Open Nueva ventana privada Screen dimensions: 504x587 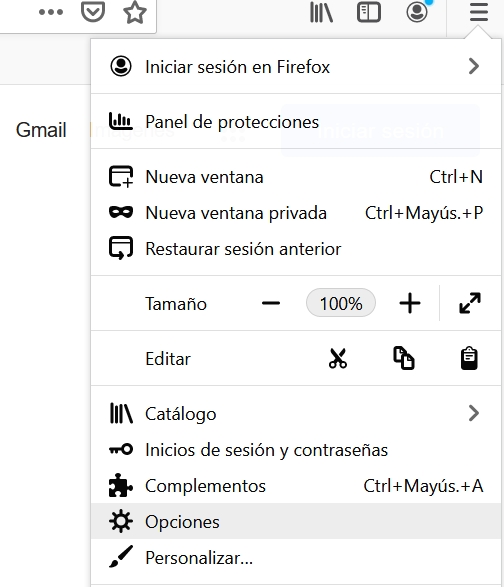click(296, 213)
